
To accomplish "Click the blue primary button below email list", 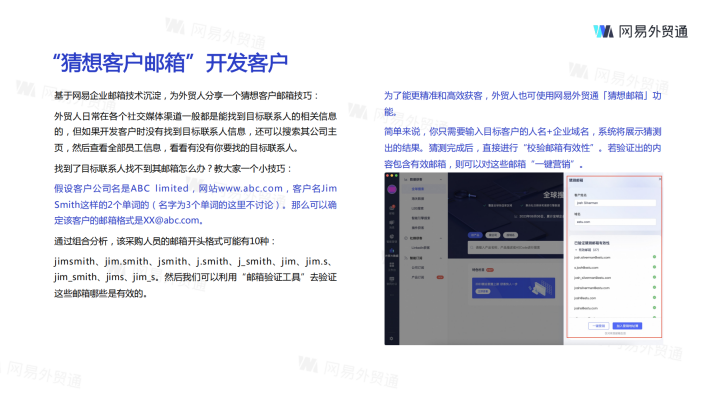I will pos(627,326).
